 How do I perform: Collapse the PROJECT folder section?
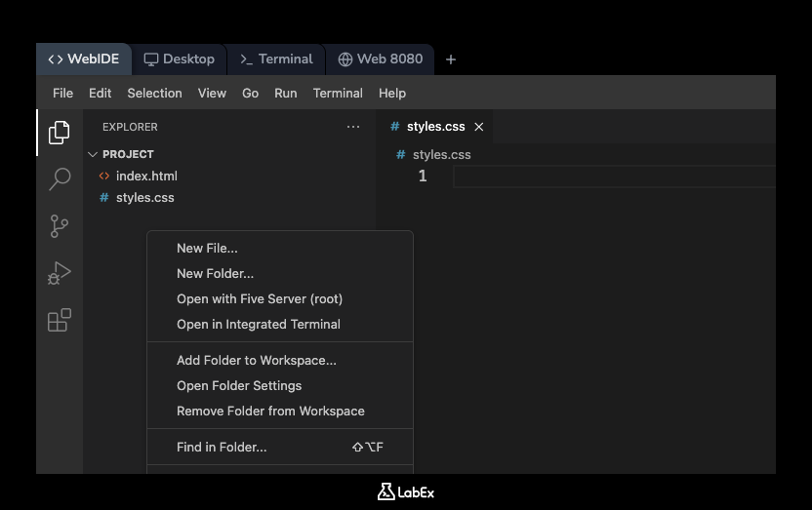click(x=94, y=154)
